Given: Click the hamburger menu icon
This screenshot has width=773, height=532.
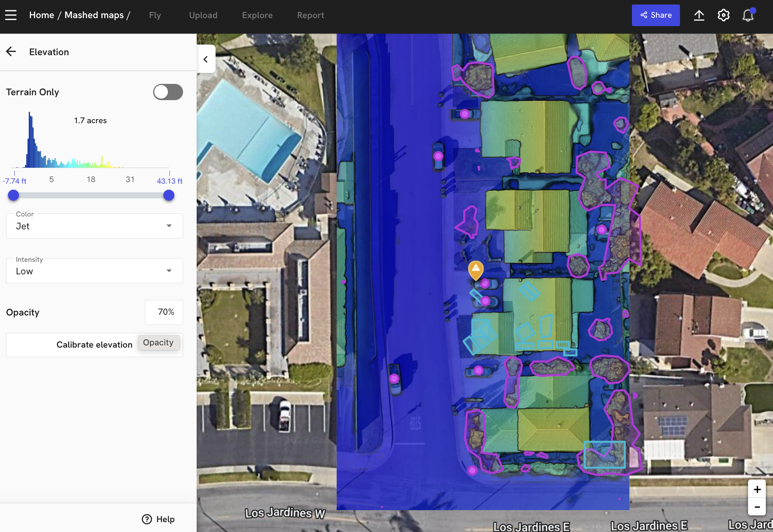Looking at the screenshot, I should [11, 15].
